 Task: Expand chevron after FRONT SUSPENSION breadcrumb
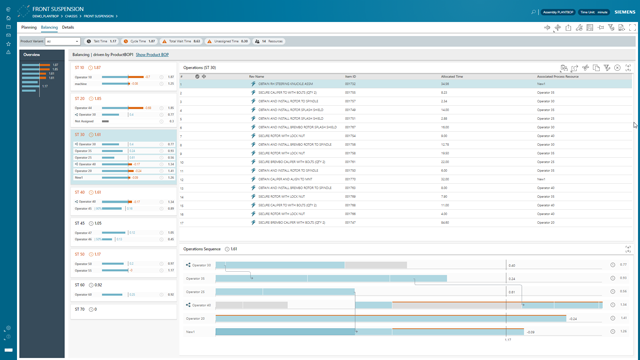[117, 16]
